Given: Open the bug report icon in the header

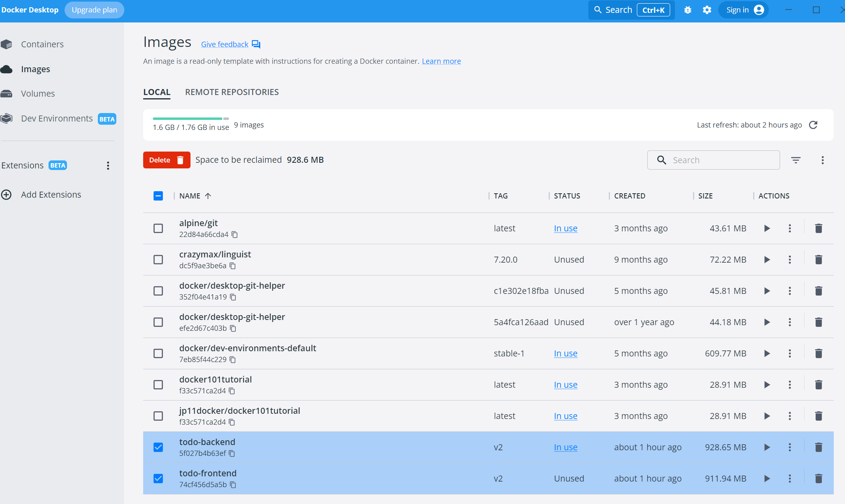Looking at the screenshot, I should (688, 10).
